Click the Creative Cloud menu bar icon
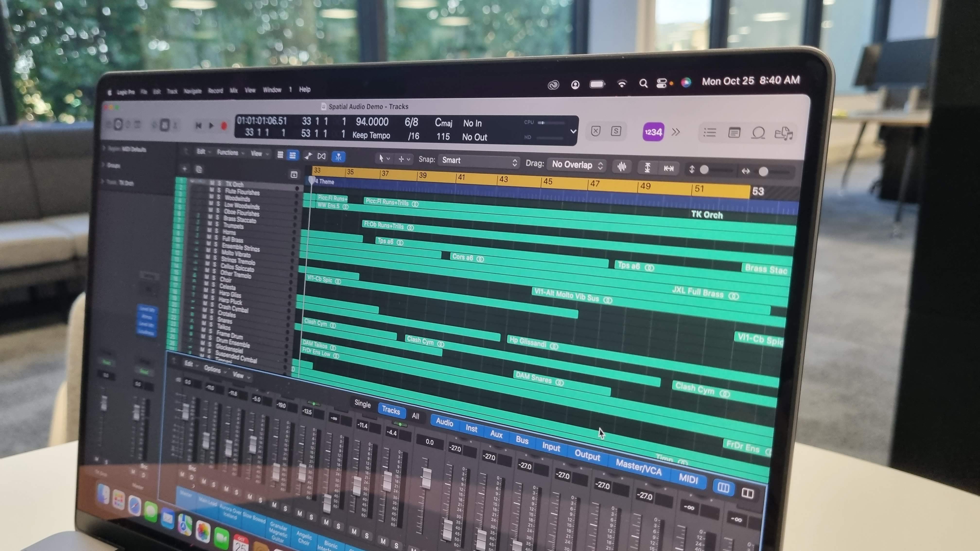The width and height of the screenshot is (980, 551). [x=553, y=85]
